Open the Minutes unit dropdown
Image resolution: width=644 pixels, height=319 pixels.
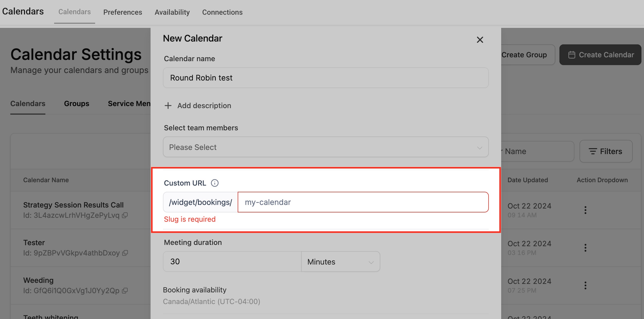pyautogui.click(x=340, y=262)
